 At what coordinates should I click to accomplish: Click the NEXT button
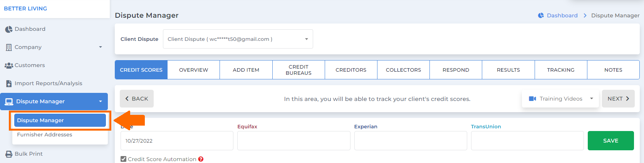tap(618, 99)
